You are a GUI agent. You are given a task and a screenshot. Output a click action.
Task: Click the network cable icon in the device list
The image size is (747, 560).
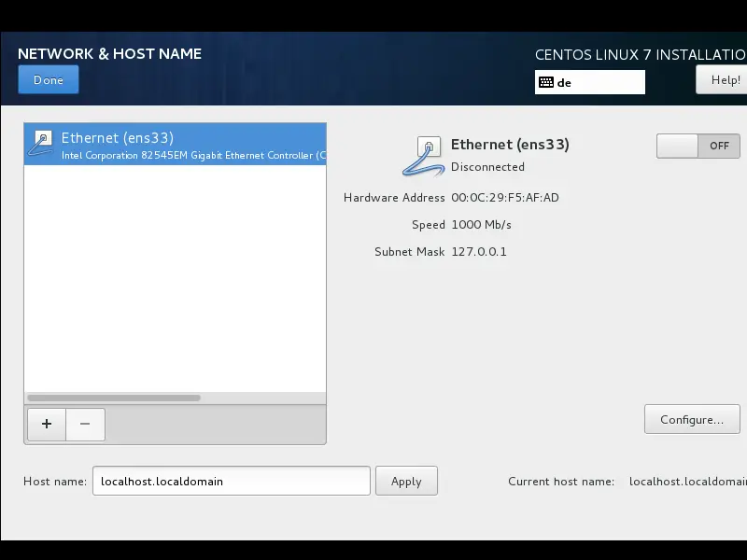click(x=40, y=144)
